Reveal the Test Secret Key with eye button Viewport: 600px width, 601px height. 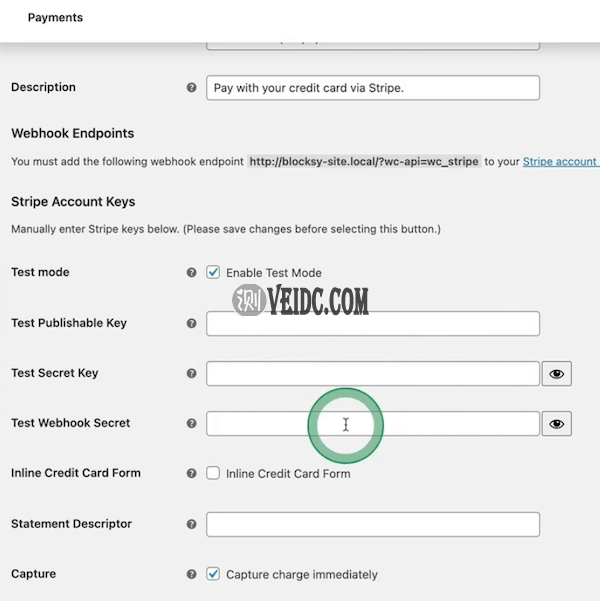click(x=557, y=374)
